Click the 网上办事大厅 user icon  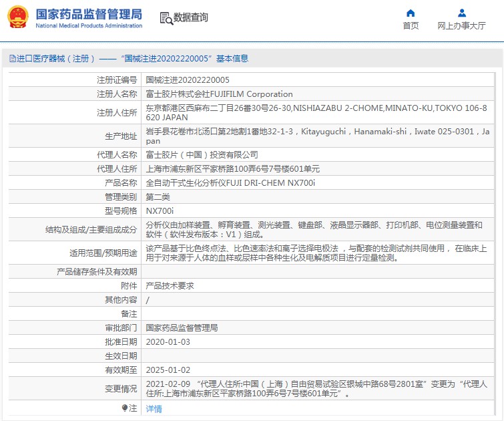[x=462, y=13]
